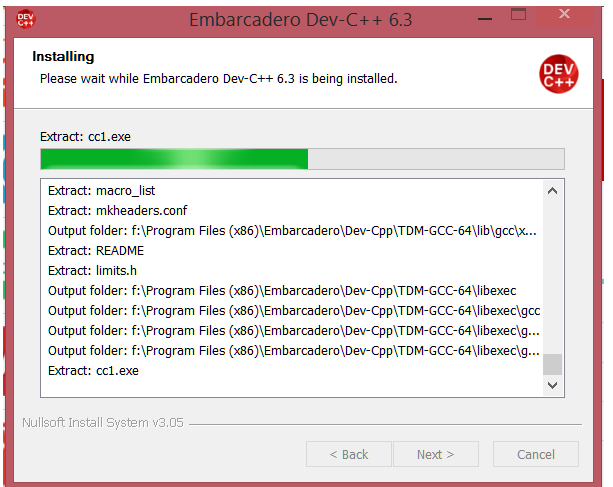Click the install log scrollbar thumb
This screenshot has height=487, width=613.
[x=552, y=364]
